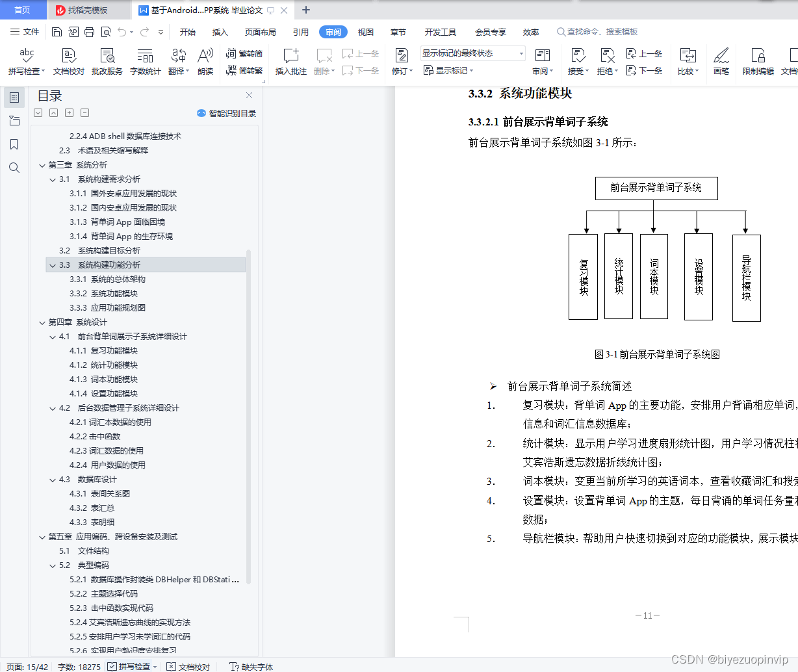Viewport: 798px width, 672px height.
Task: Open 字数统计 word count tool
Action: (145, 61)
